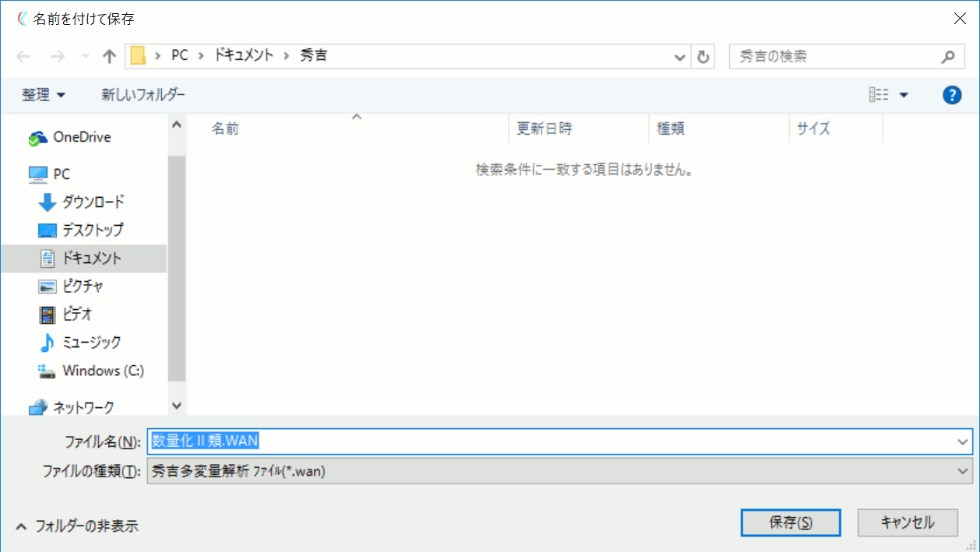Select ドキュメント in the address breadcrumb

coord(245,56)
